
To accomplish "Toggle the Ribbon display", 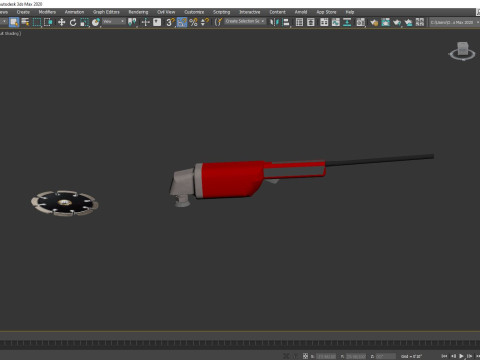I will tap(324, 22).
